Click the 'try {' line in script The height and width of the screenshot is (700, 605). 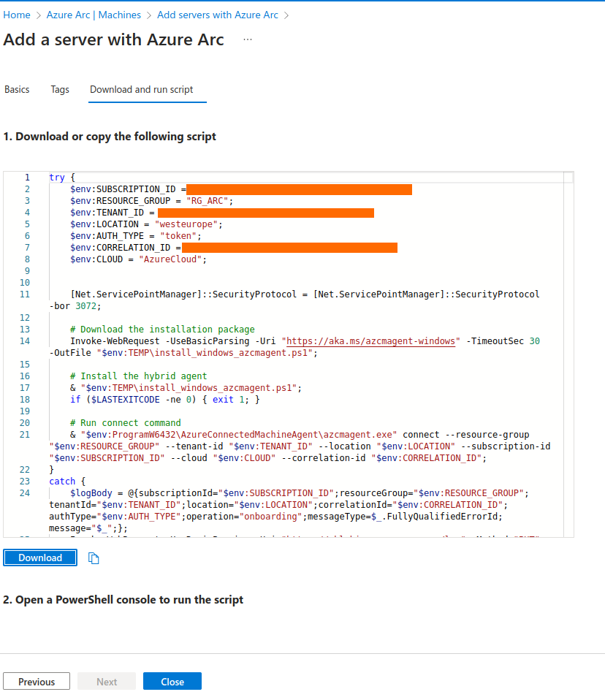62,178
